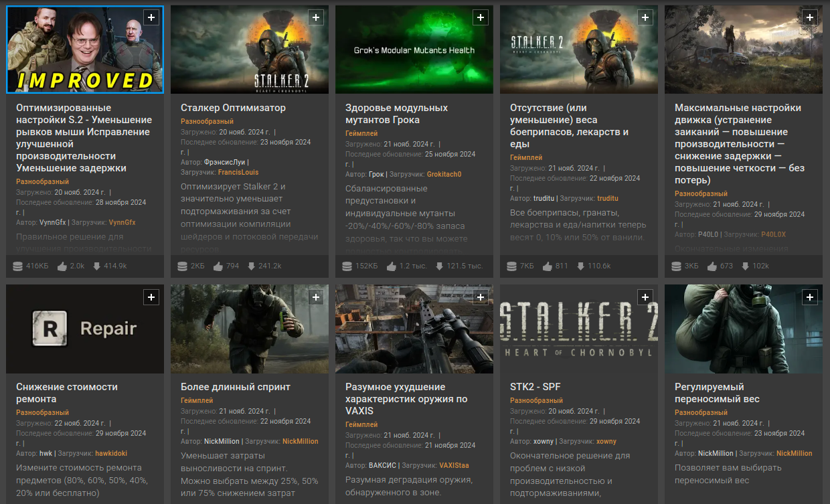Click uploader link FrancisLouis
Image resolution: width=830 pixels, height=504 pixels.
pyautogui.click(x=238, y=172)
